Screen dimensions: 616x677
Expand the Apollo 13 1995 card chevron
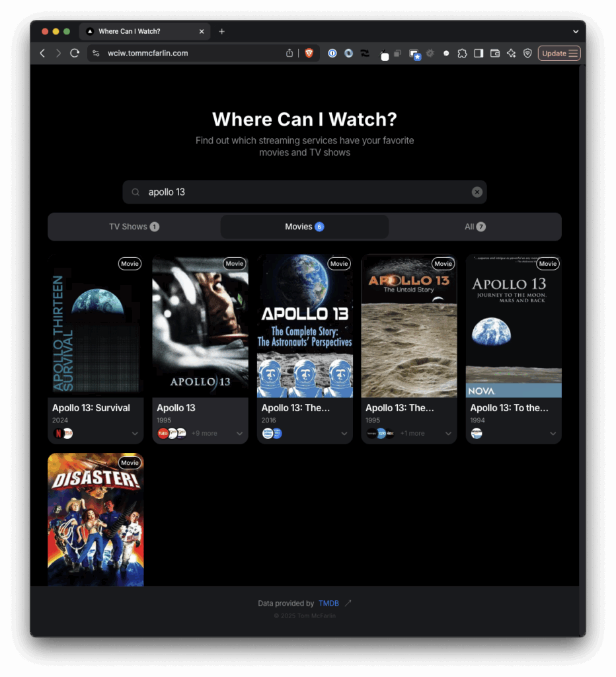(x=239, y=434)
